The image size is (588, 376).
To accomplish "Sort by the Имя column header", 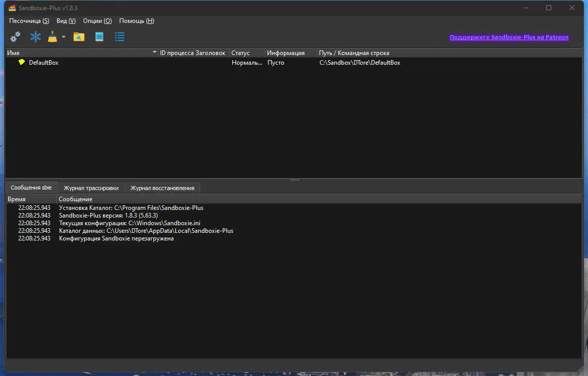I will point(82,53).
